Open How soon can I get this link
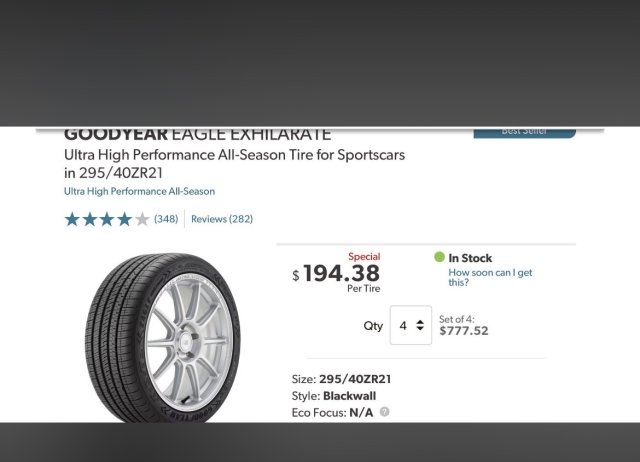Viewport: 640px width, 462px height. tap(490, 277)
